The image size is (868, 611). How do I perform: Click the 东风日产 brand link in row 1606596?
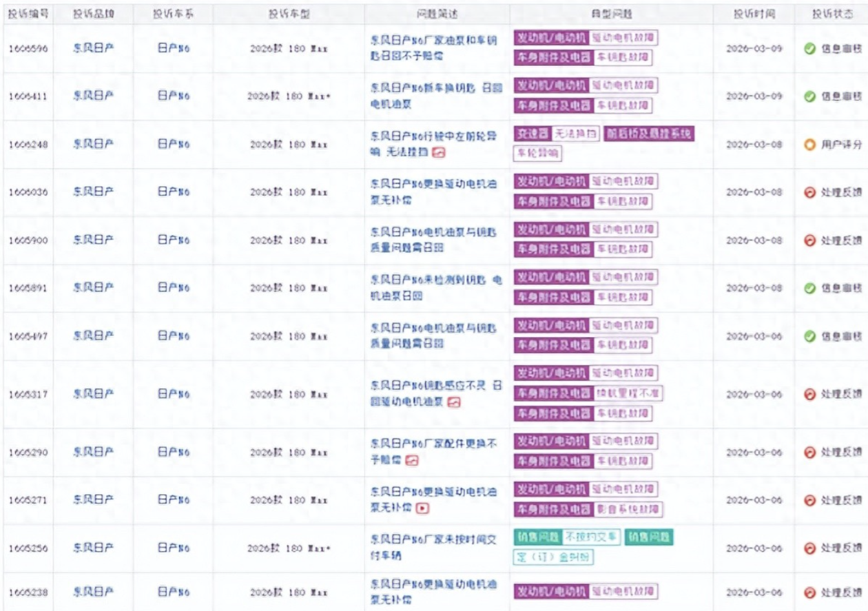click(x=93, y=48)
